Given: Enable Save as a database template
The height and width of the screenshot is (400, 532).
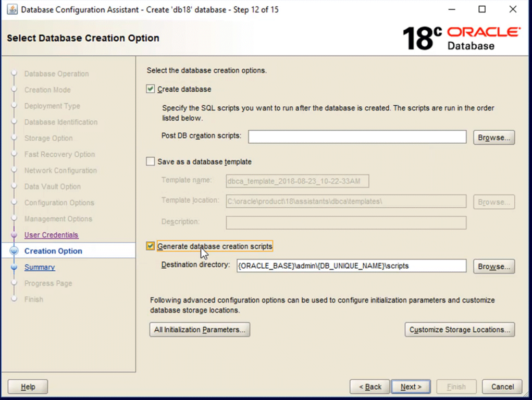Looking at the screenshot, I should pyautogui.click(x=151, y=161).
